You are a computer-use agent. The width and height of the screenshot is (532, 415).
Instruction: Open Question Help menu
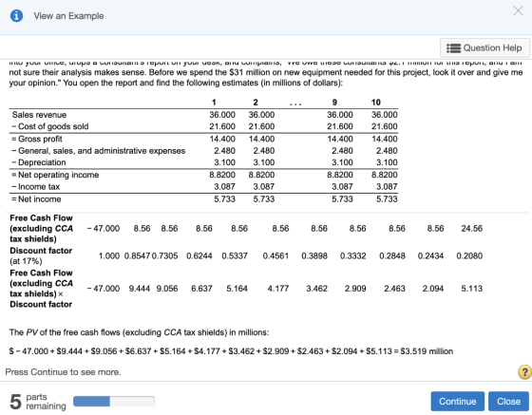click(484, 47)
